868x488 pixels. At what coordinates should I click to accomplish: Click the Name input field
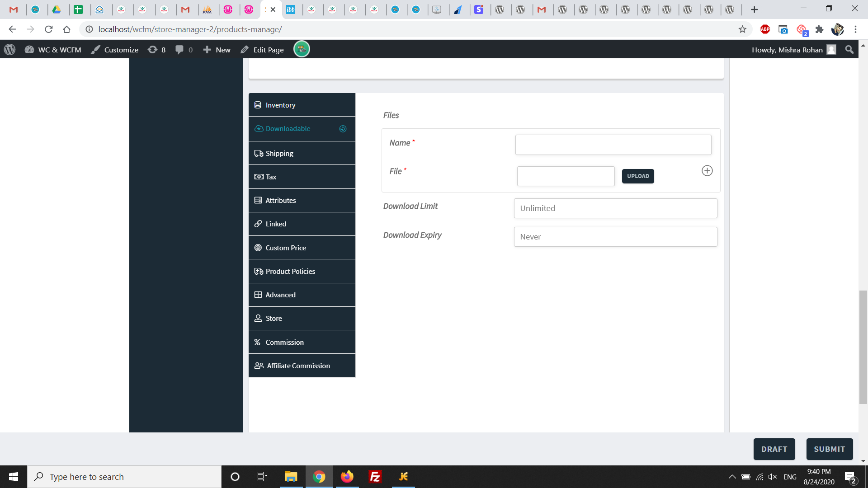(613, 145)
